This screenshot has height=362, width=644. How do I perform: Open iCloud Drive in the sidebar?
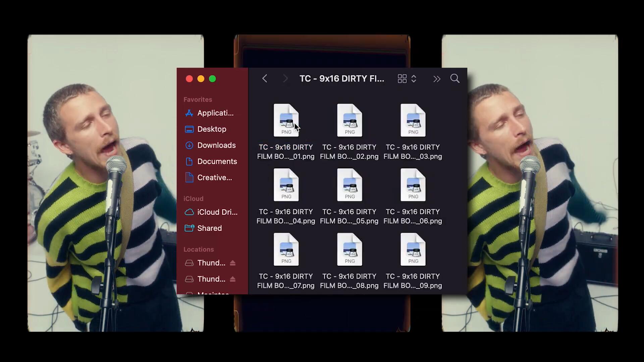[217, 212]
